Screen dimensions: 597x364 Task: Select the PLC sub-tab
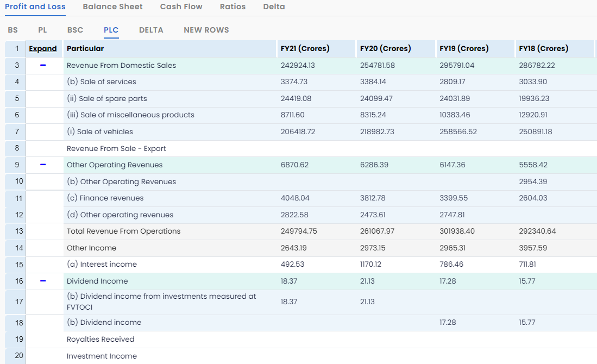tap(111, 30)
